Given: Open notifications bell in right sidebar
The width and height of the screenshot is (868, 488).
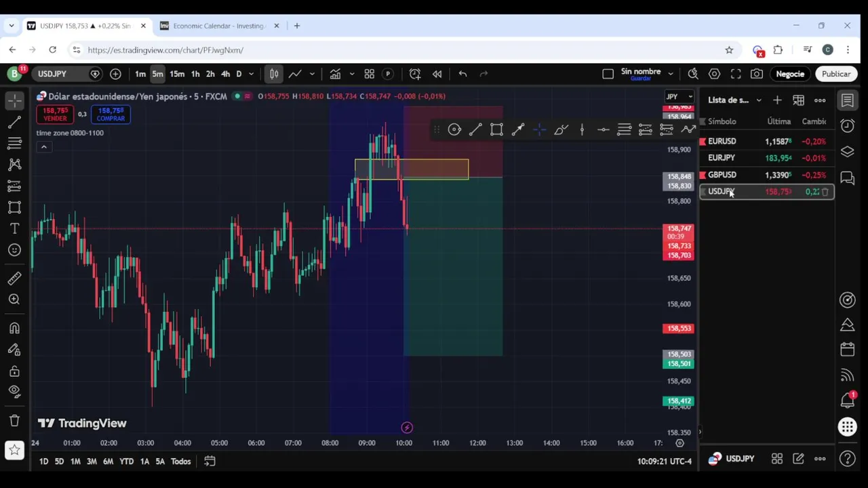Looking at the screenshot, I should 848,401.
